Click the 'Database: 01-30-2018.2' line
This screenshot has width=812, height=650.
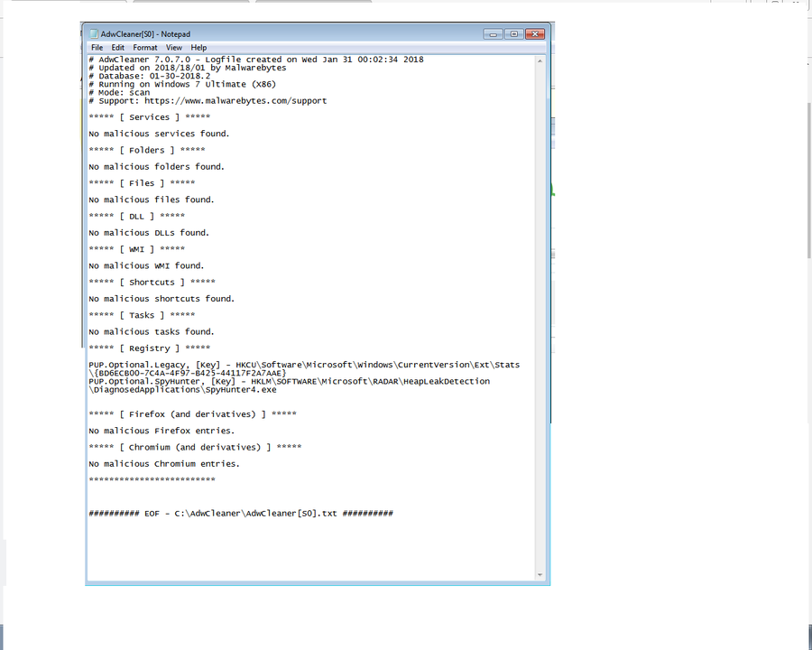(150, 76)
